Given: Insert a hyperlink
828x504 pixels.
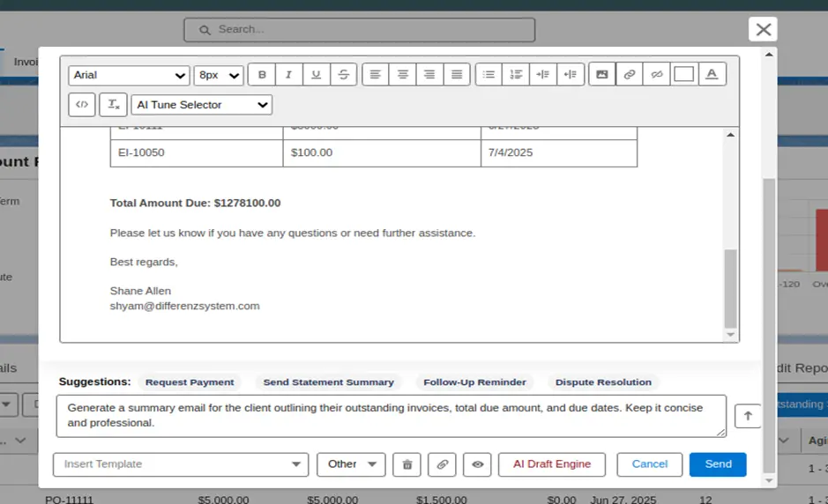Looking at the screenshot, I should point(630,74).
